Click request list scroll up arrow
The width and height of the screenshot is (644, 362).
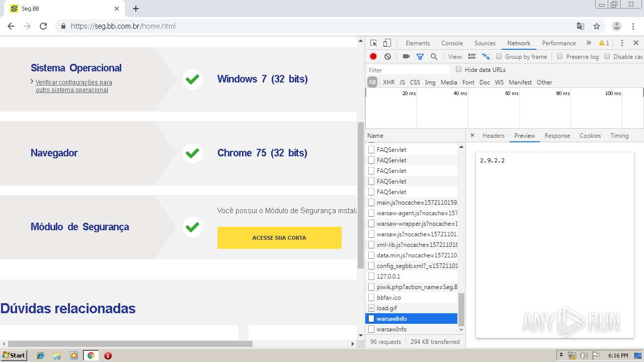(x=461, y=147)
